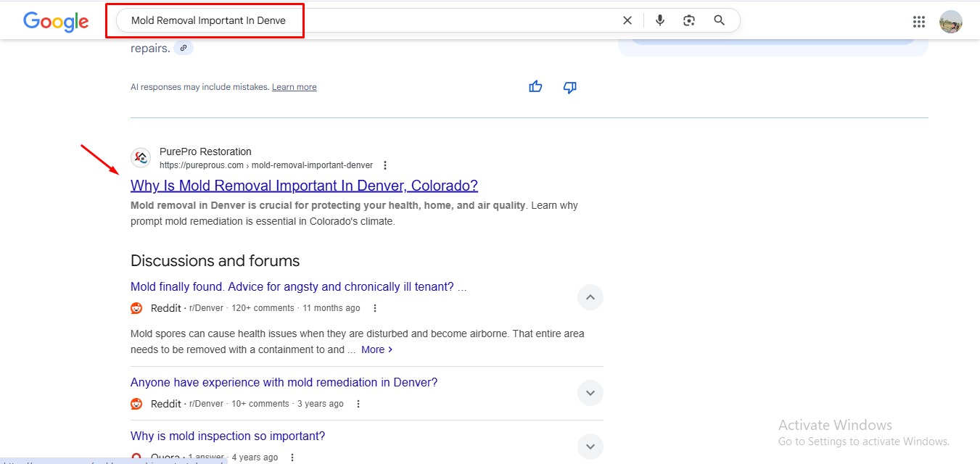Screen dimensions: 980x464
Task: Open menu for r/Denver 3 years ago post
Action: tap(358, 404)
